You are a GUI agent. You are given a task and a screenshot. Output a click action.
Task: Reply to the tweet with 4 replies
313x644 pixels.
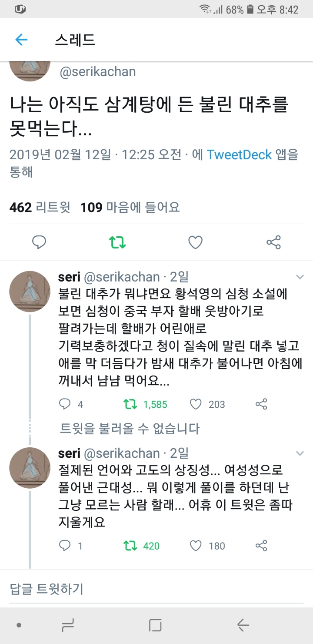tap(65, 404)
